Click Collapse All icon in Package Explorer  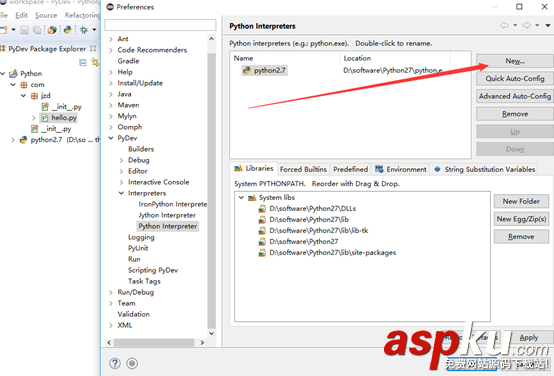click(83, 63)
